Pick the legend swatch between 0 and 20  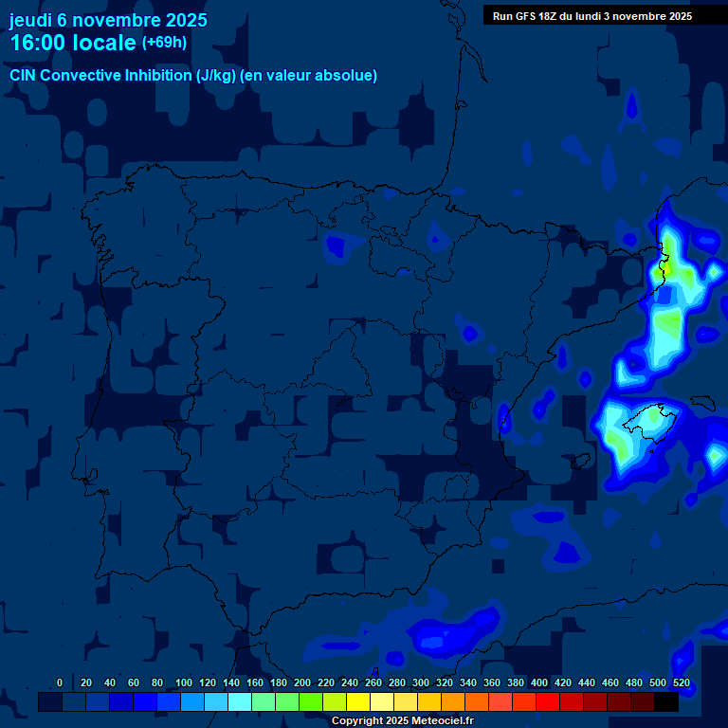pos(74,702)
